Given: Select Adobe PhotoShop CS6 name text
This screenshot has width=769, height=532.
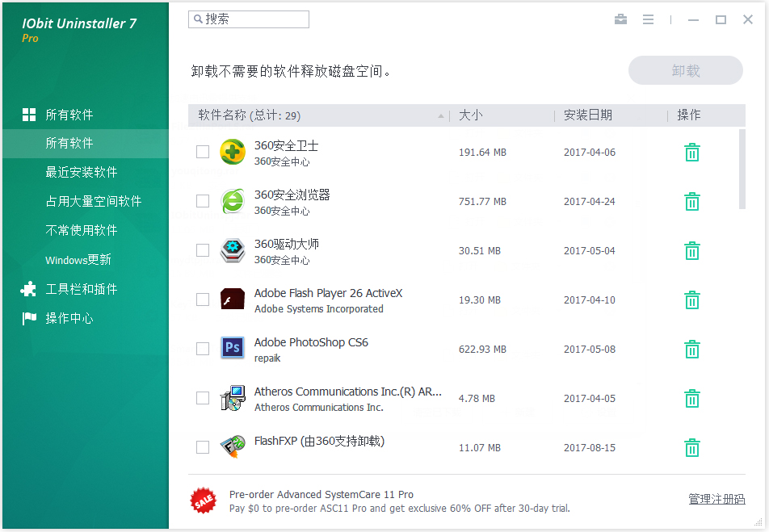Looking at the screenshot, I should [x=311, y=342].
